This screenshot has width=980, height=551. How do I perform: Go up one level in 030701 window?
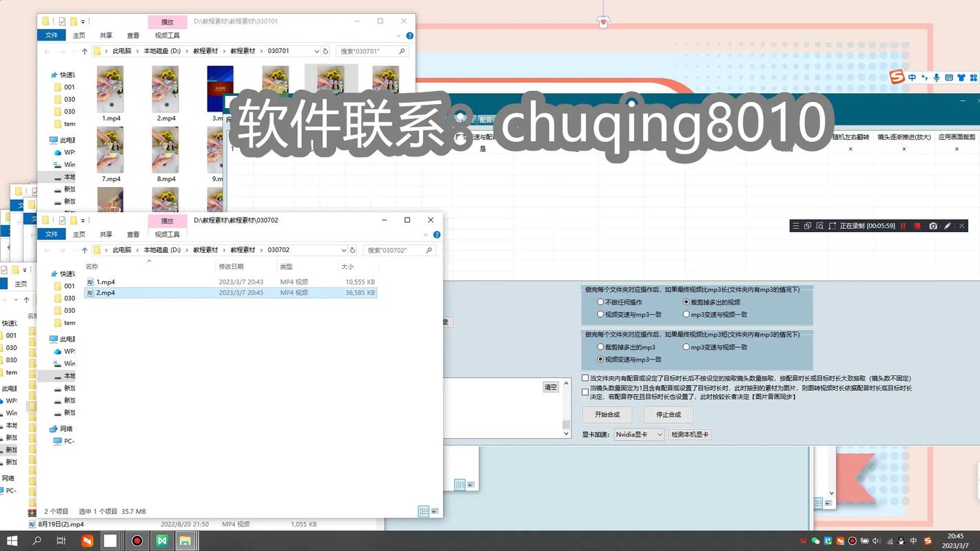point(85,51)
